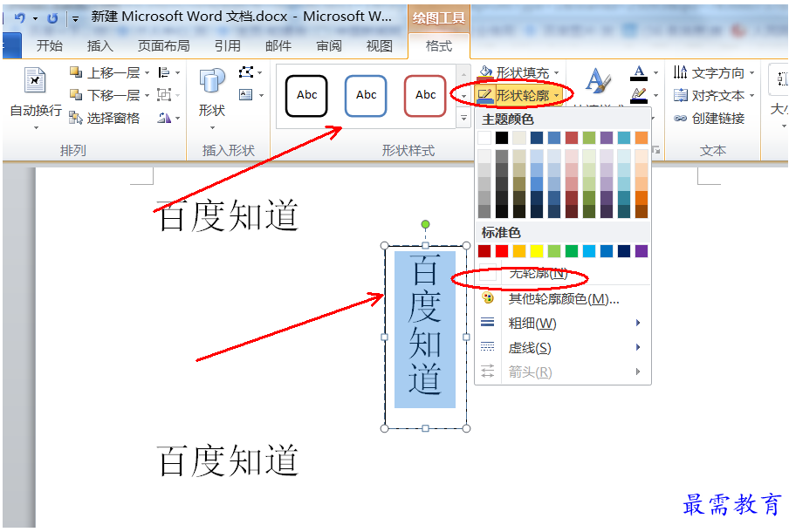The height and width of the screenshot is (532, 789).
Task: Pick the standard purple color swatch
Action: [641, 251]
